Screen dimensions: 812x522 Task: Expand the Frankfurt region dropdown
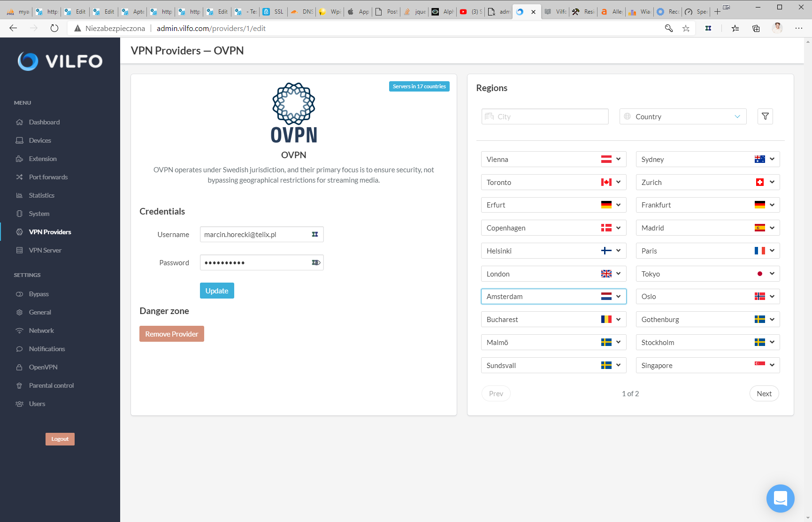[772, 205]
